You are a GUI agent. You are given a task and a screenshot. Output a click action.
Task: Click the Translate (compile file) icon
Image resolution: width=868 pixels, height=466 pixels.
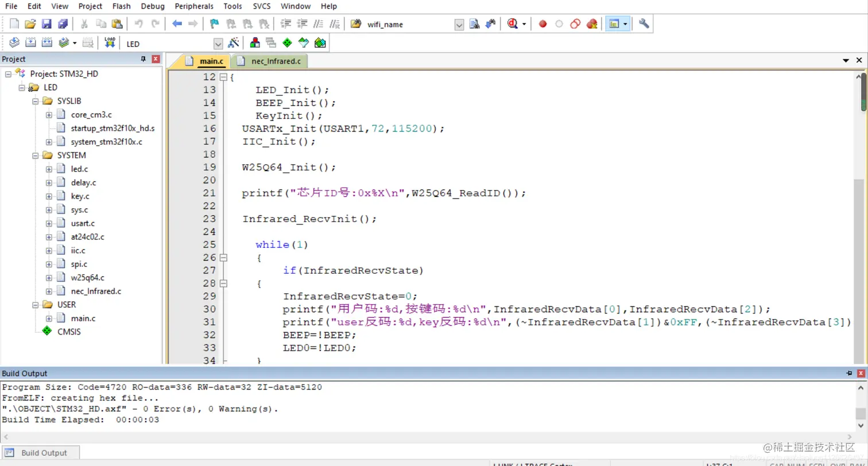14,43
